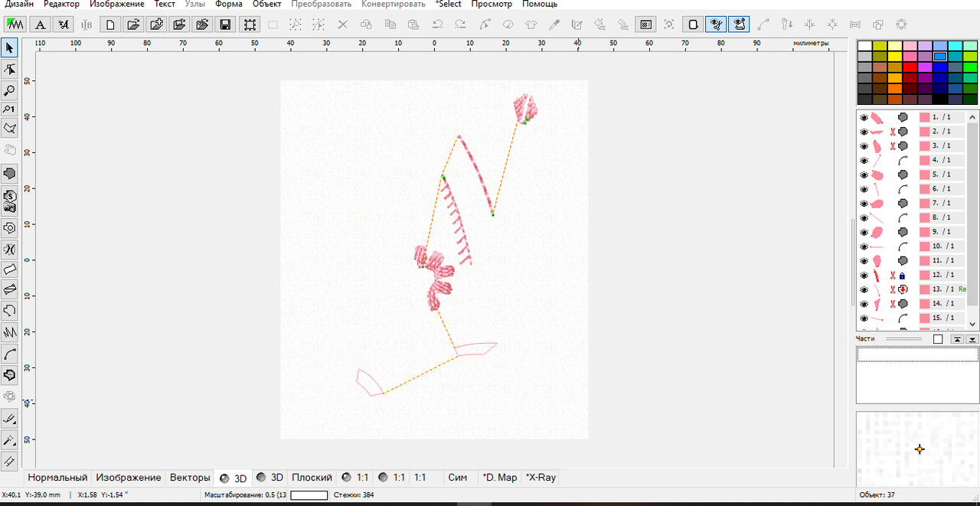Pick the bright red swatch in color palette
The height and width of the screenshot is (506, 980).
pyautogui.click(x=910, y=67)
